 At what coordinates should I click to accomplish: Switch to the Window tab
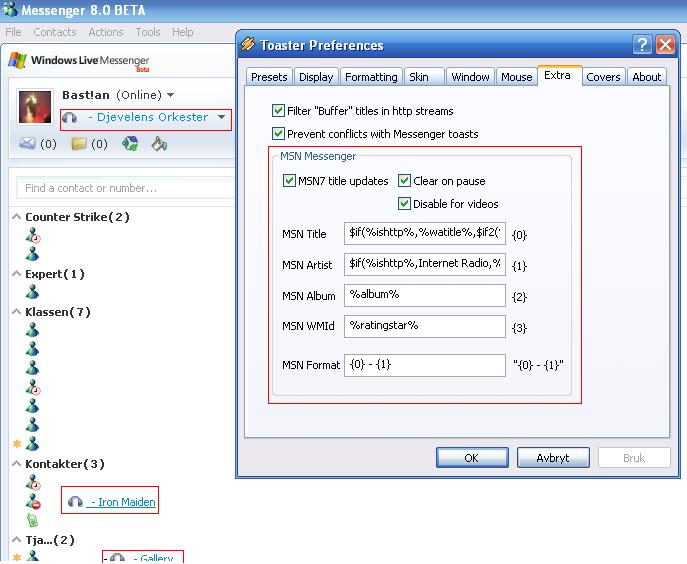(x=470, y=77)
